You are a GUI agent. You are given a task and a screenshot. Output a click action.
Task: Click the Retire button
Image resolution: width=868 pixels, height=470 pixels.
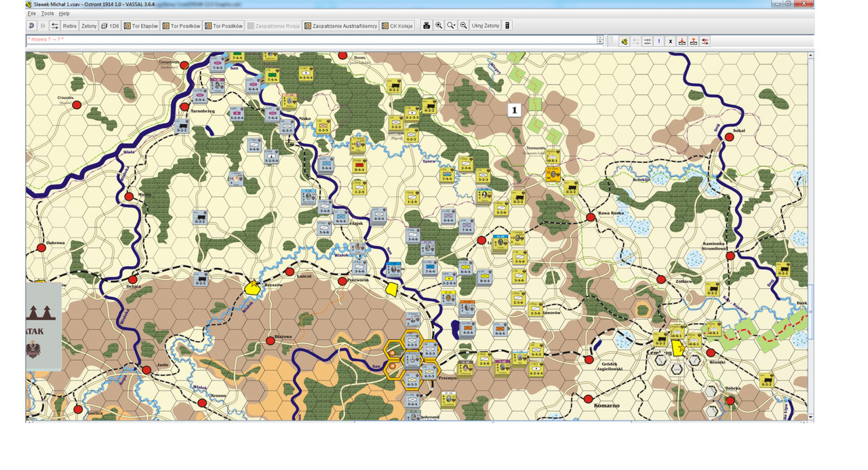(70, 26)
